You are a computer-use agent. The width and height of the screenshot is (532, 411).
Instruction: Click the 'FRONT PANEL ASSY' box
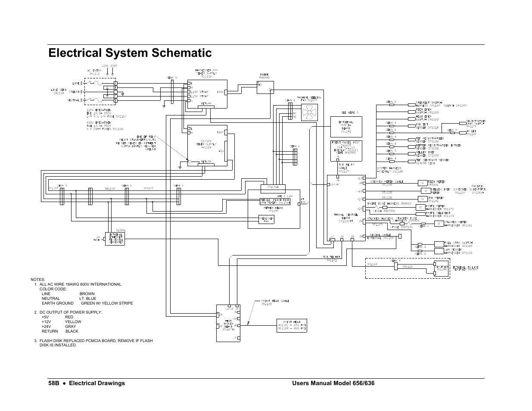346,150
